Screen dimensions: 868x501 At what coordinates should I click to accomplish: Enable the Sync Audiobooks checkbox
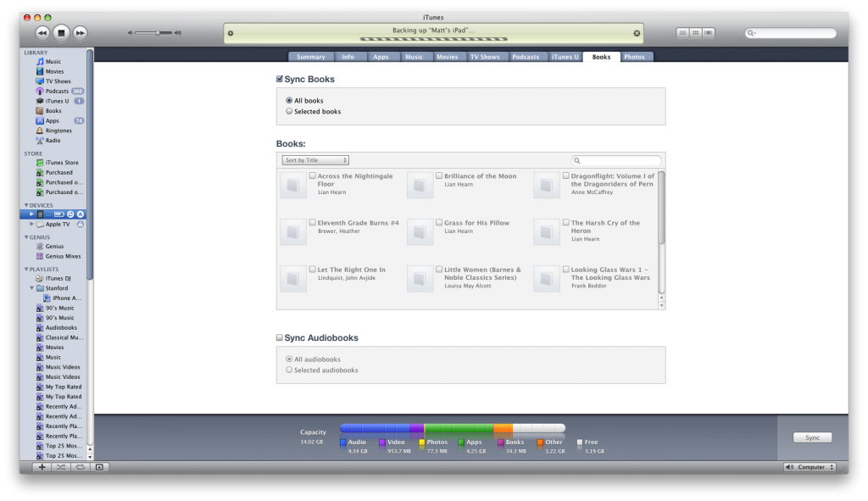tap(280, 337)
